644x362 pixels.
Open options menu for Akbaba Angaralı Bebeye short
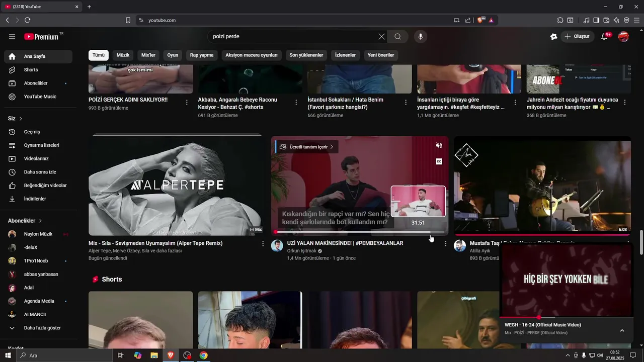pyautogui.click(x=296, y=102)
